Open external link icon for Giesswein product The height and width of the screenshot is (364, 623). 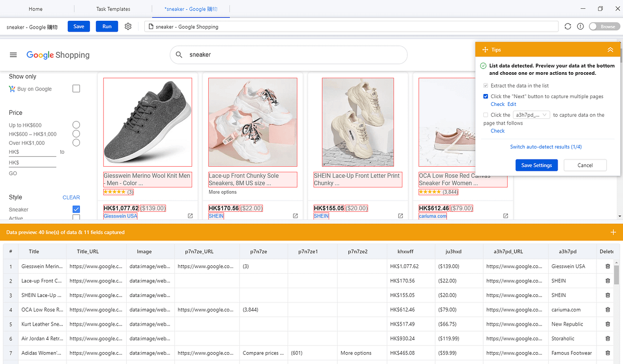pos(190,215)
